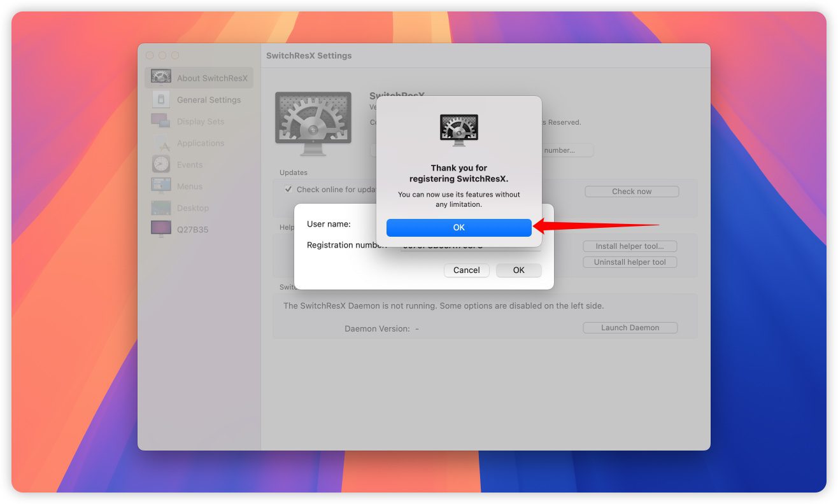Click the Uninstall helper tool button
The width and height of the screenshot is (838, 504).
coord(629,262)
